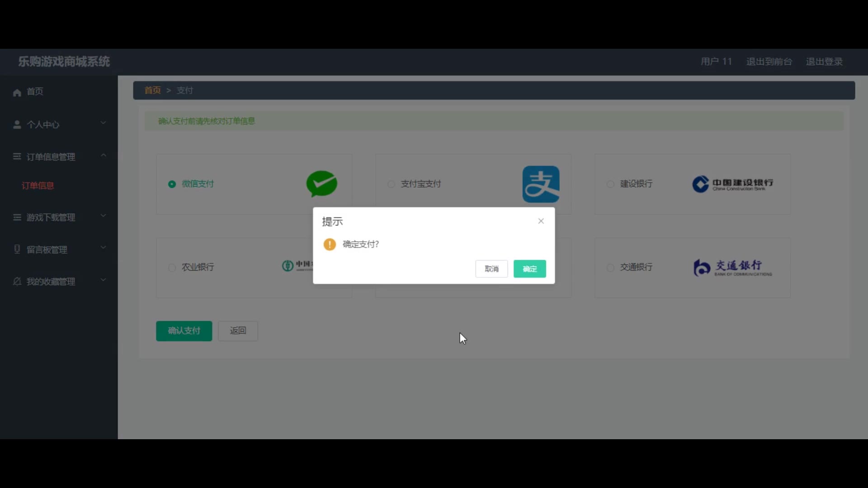Click the Bank of Communications logo
This screenshot has width=868, height=488.
tap(732, 267)
